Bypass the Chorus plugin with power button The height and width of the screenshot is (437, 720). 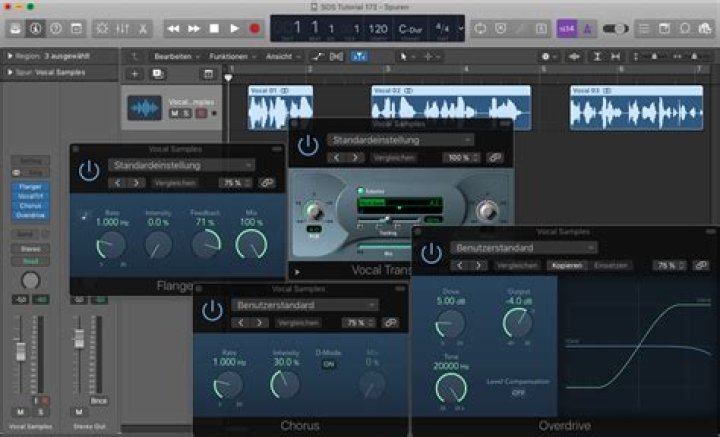point(212,310)
